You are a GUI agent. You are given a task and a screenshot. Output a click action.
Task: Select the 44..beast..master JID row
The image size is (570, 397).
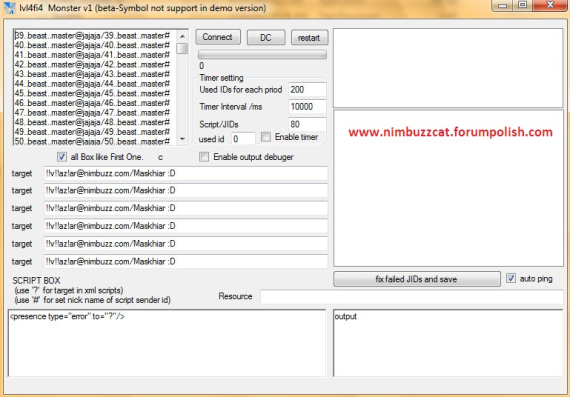tap(92, 84)
